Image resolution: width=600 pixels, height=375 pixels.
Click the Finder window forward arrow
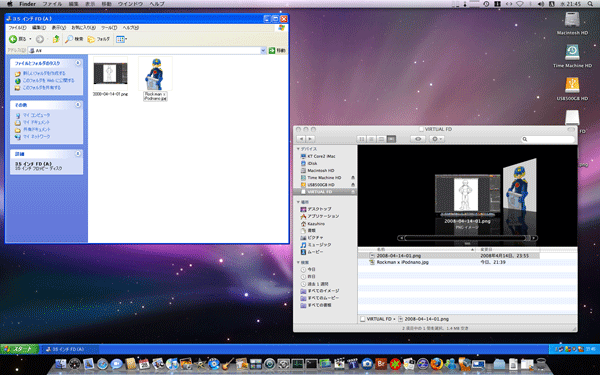coord(310,139)
